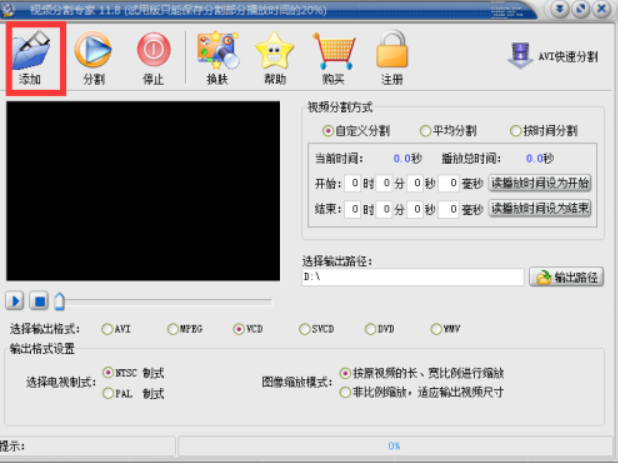Select 按原视频的长、宽比例进行缩放 option
This screenshot has width=618, height=463.
(422, 373)
